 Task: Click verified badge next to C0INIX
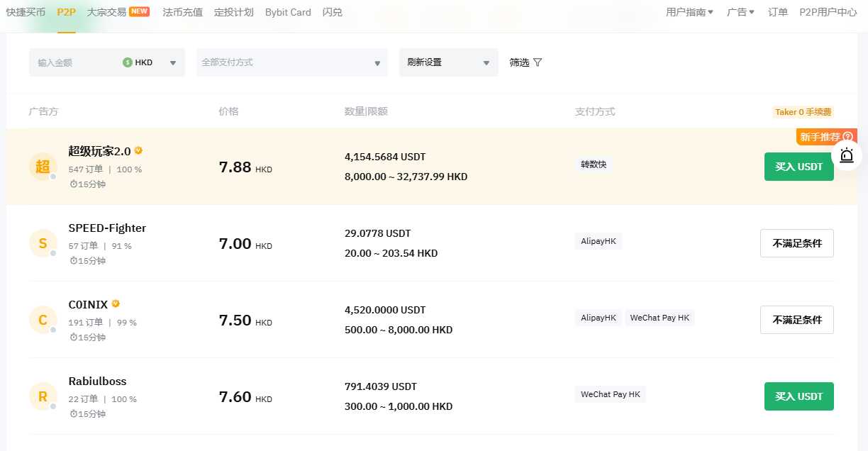click(116, 304)
